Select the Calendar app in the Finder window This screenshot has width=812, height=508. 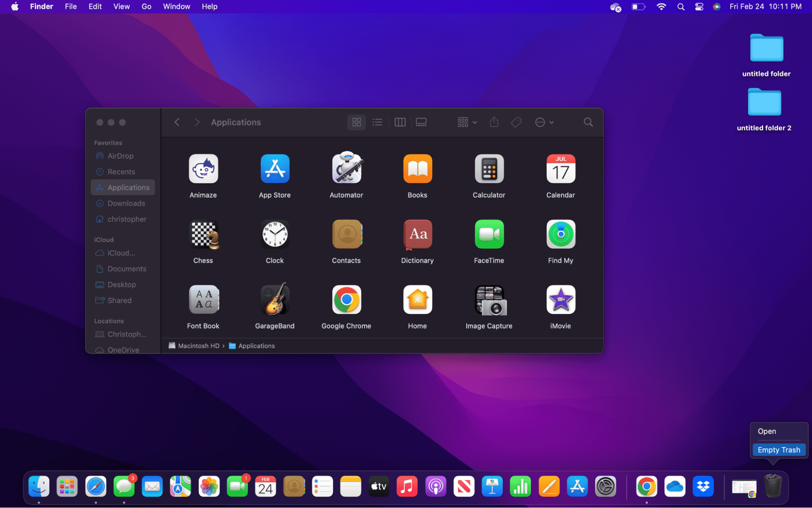[x=561, y=169]
